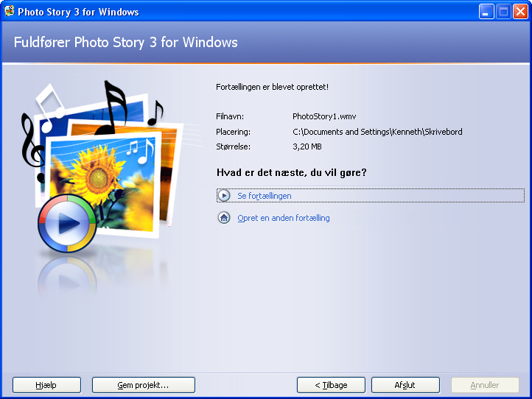Open the Se fortællingen link
This screenshot has height=399, width=532.
pyautogui.click(x=265, y=196)
